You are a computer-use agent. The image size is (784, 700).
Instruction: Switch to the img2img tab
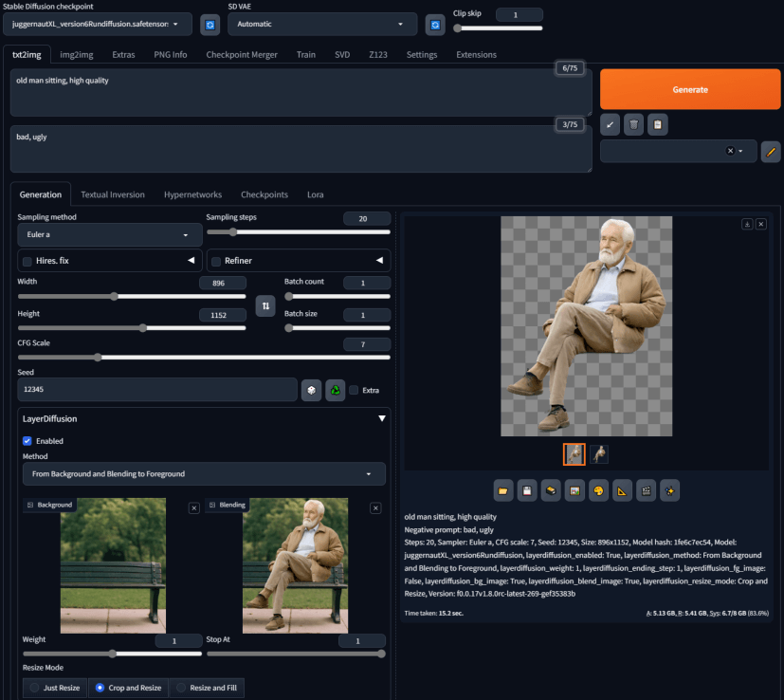click(76, 54)
